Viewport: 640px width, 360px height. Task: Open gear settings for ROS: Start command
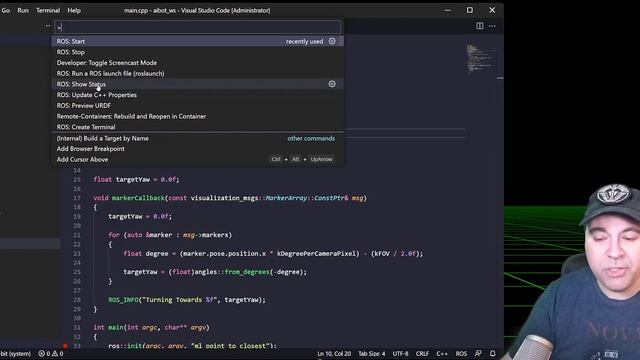tap(332, 41)
